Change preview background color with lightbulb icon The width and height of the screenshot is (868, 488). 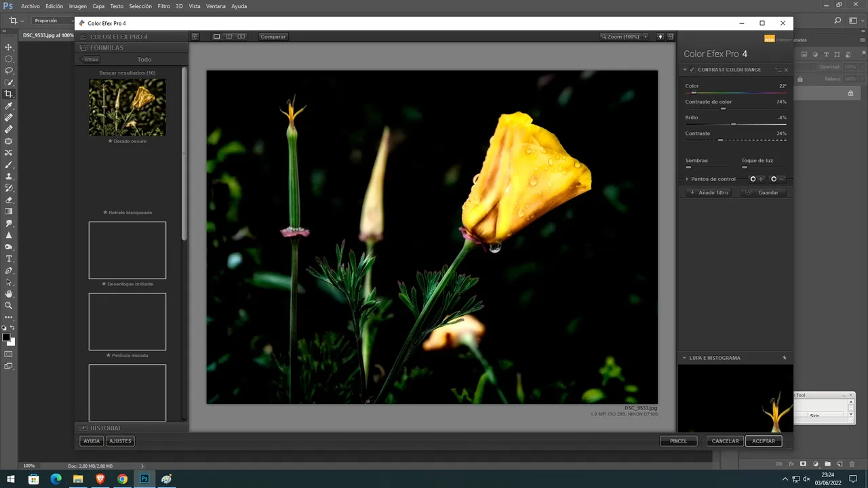click(660, 37)
